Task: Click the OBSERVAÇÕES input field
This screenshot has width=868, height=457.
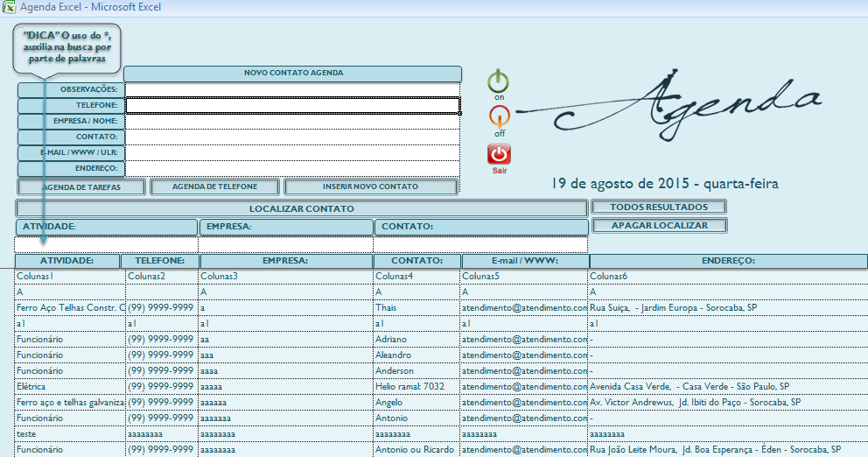Action: click(293, 90)
